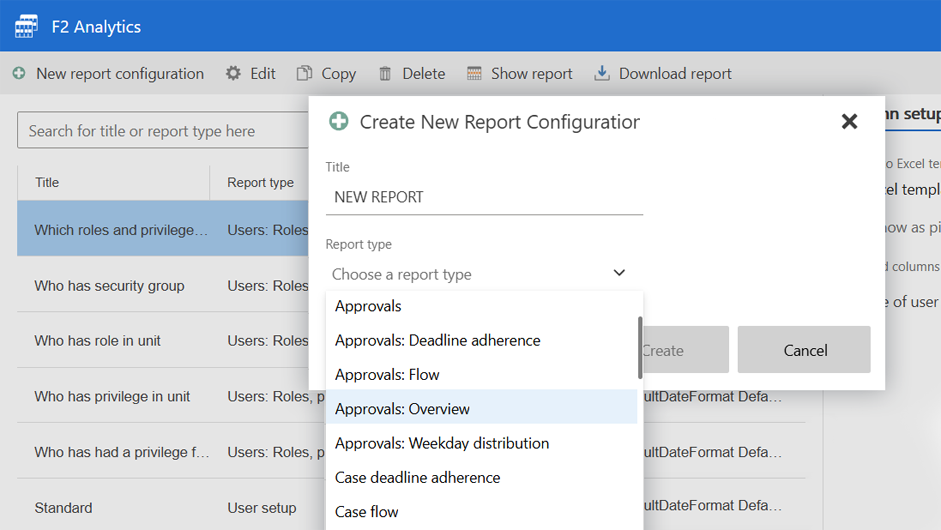941x530 pixels.
Task: Click Users: Roles cell in Who has security group row
Action: 268,286
